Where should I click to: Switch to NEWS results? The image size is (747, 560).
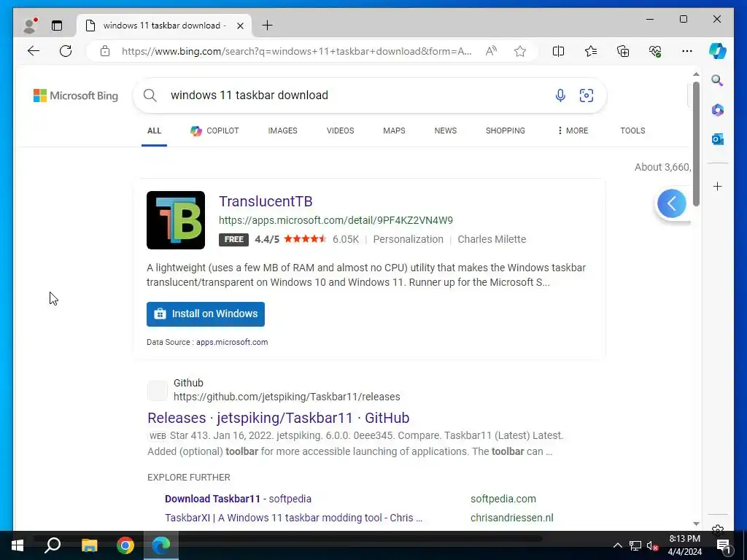point(446,131)
